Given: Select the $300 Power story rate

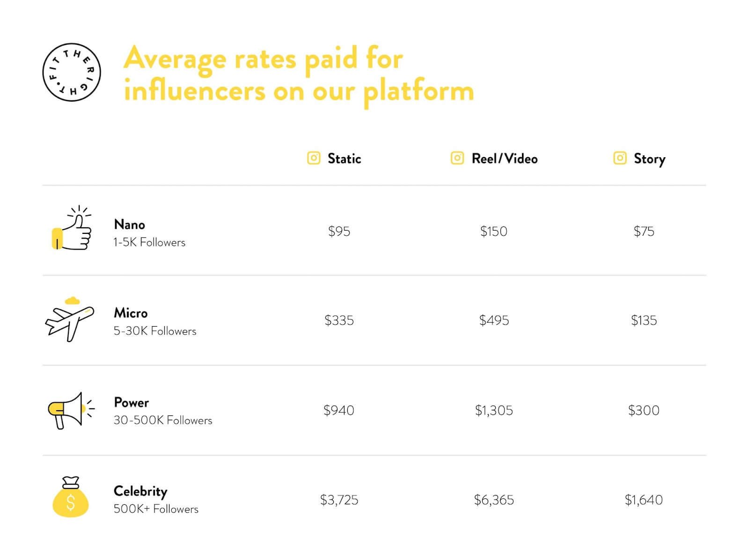Looking at the screenshot, I should tap(644, 410).
